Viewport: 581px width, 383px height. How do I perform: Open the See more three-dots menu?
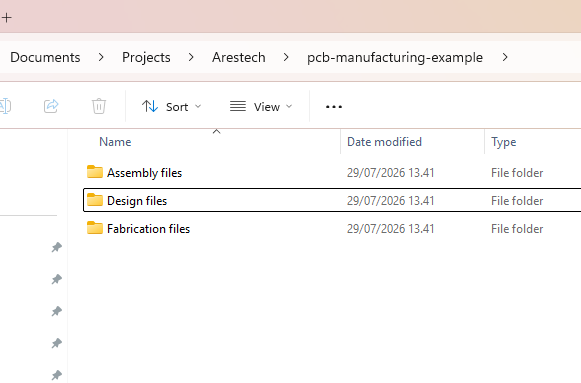[334, 107]
